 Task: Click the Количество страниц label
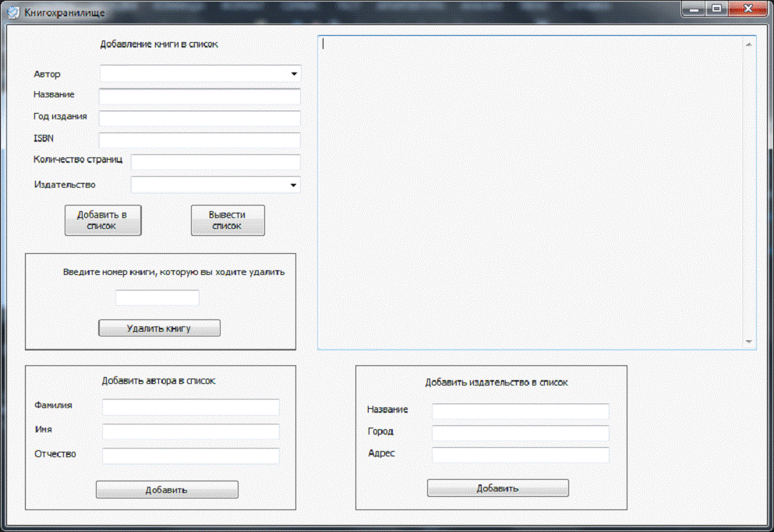click(x=78, y=160)
